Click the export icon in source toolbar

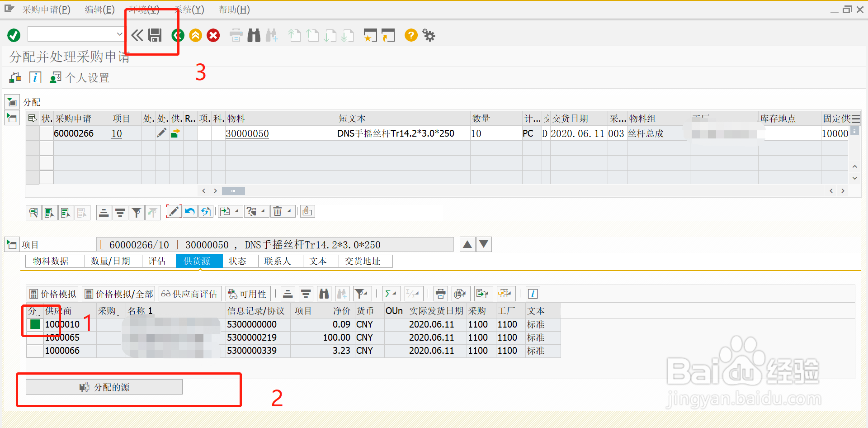(483, 294)
